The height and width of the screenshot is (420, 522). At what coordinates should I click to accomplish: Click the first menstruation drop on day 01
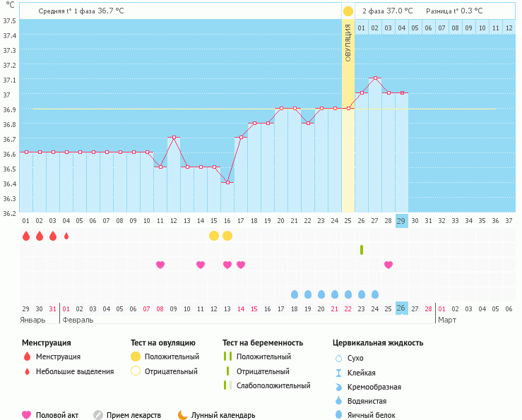26,236
